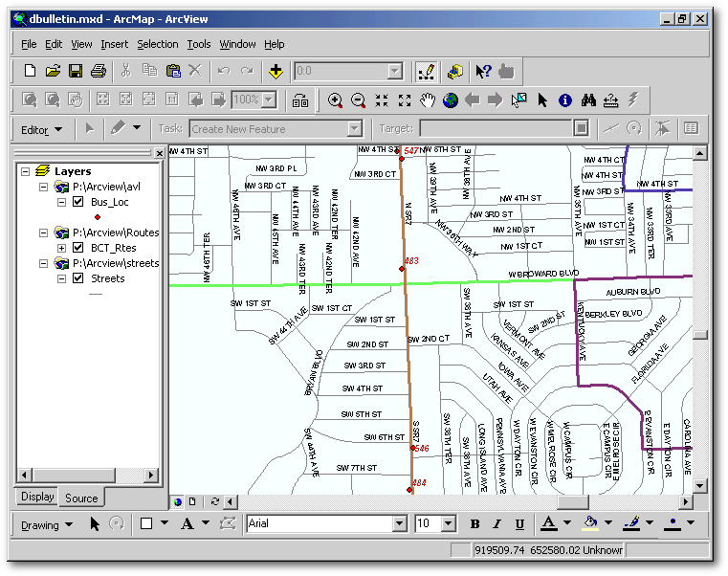Screen dimensions: 728x576
Task: Open the Drawing dropdown menu
Action: [47, 525]
